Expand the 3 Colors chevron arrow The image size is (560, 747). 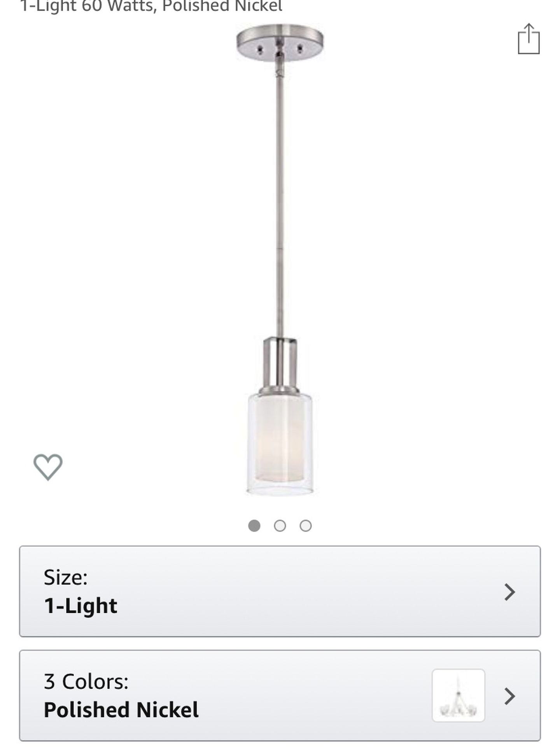tap(509, 696)
